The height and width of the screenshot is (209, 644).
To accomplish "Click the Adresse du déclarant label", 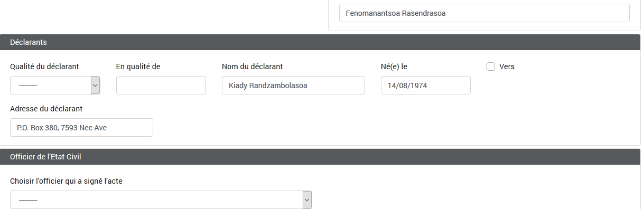I will click(46, 109).
